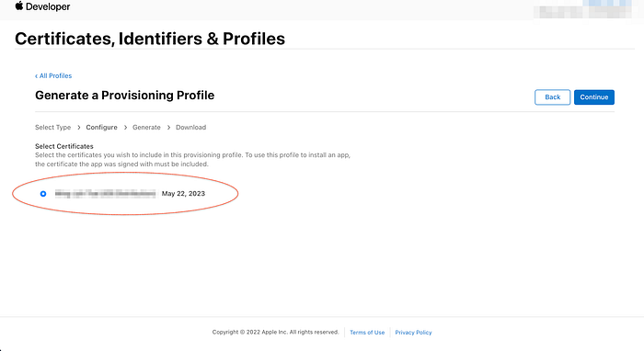Open the Terms of Use link
This screenshot has width=644, height=351.
pyautogui.click(x=367, y=333)
